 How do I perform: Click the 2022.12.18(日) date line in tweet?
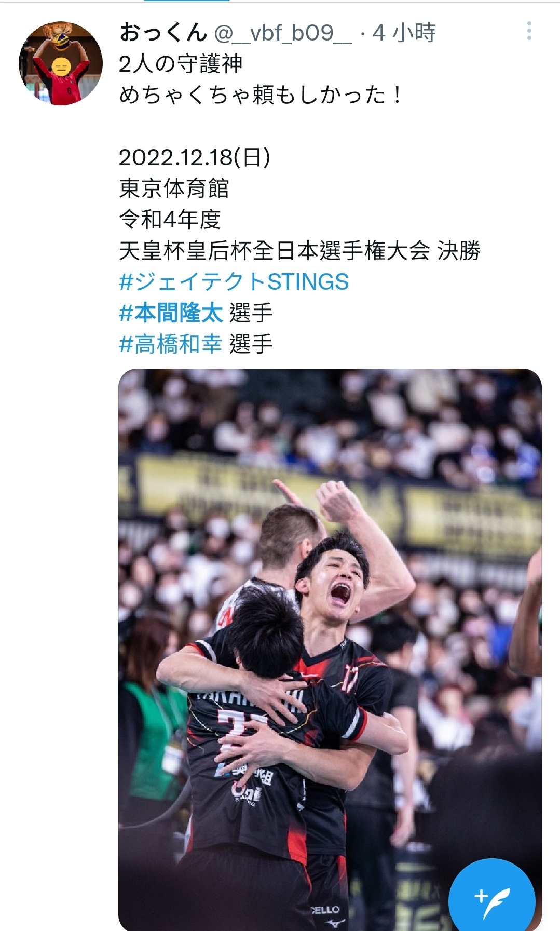click(x=195, y=157)
